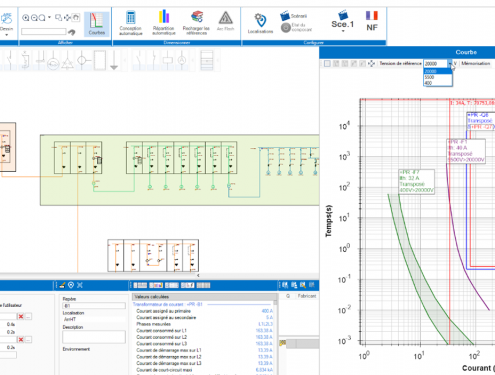Click inside the Description text box
The height and width of the screenshot is (375, 495).
tap(94, 337)
